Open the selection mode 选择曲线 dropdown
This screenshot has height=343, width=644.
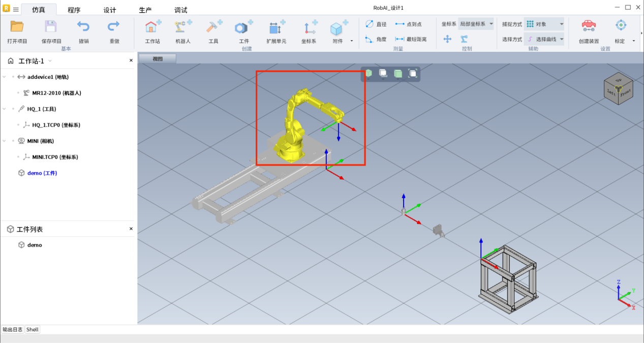[x=544, y=39]
